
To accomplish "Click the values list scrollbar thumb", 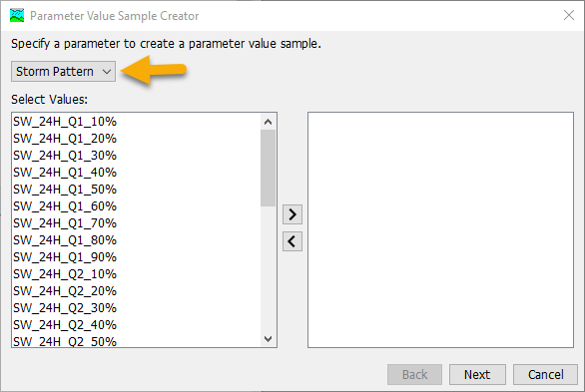I will 268,168.
